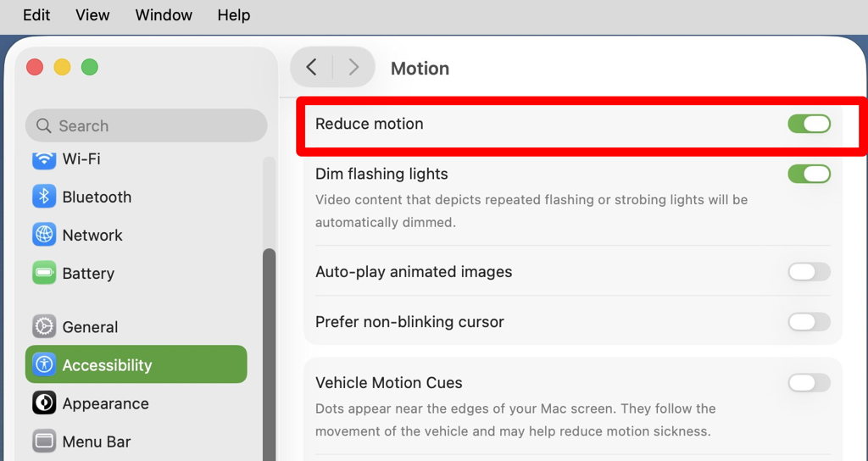Enable Vehicle Motion Cues switch

[809, 383]
